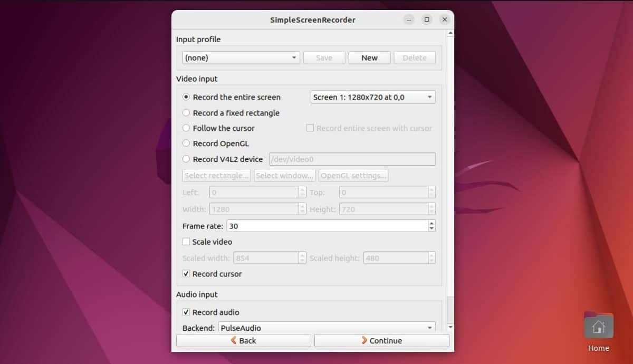The image size is (633, 364).
Task: Click the Back button
Action: click(x=243, y=340)
